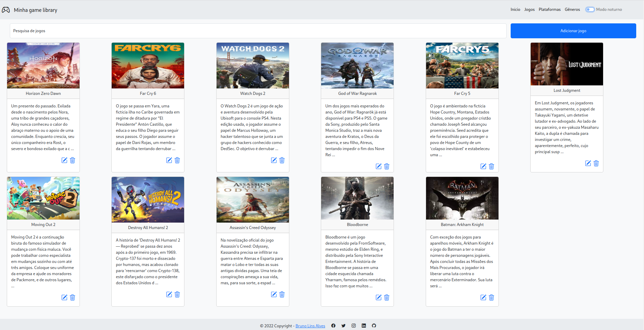Click the 'Watch Dogs 2' card title

[253, 94]
